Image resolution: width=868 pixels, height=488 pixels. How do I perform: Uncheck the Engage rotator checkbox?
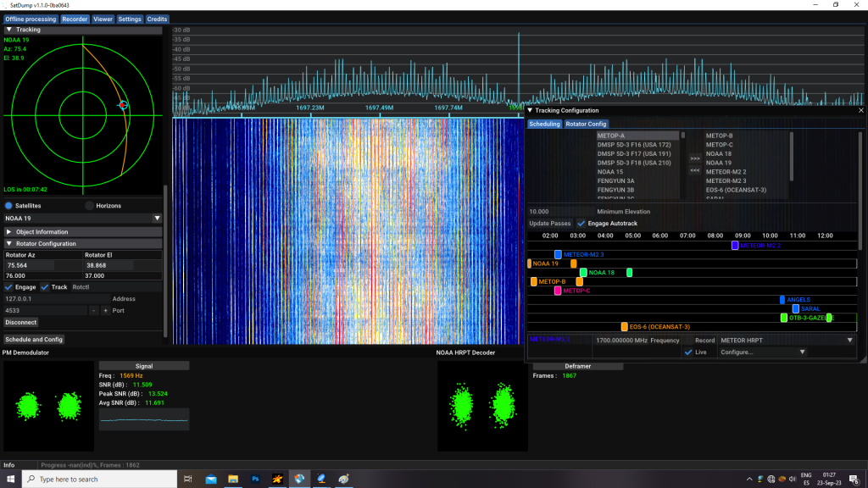tap(9, 287)
